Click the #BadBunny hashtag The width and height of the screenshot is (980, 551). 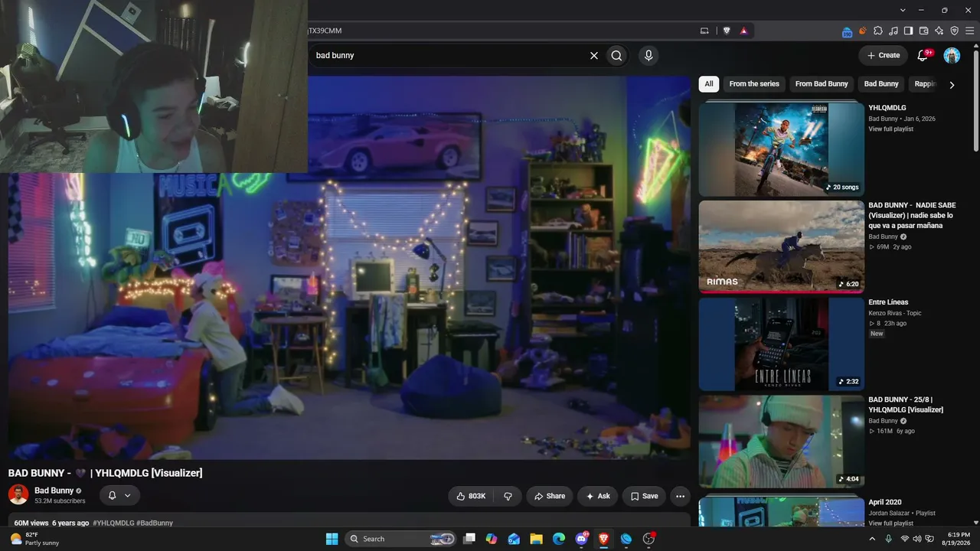(x=155, y=523)
